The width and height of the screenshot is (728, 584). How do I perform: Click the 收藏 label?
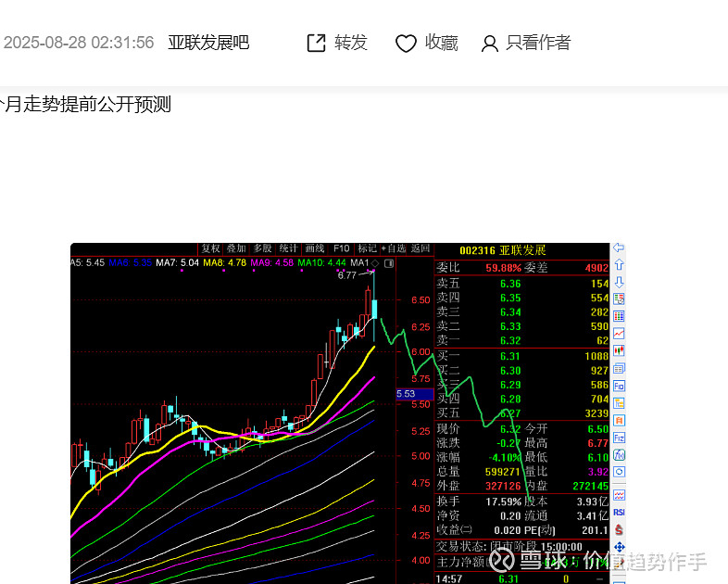coord(441,43)
